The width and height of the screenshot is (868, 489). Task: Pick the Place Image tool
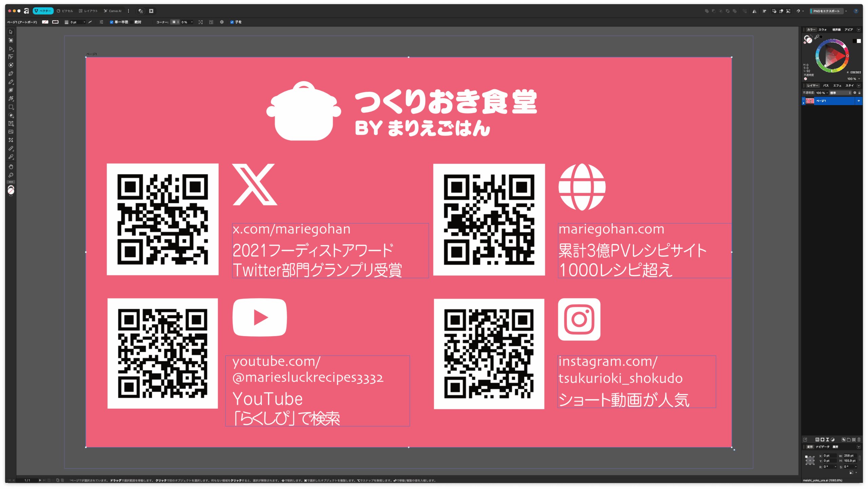11,132
